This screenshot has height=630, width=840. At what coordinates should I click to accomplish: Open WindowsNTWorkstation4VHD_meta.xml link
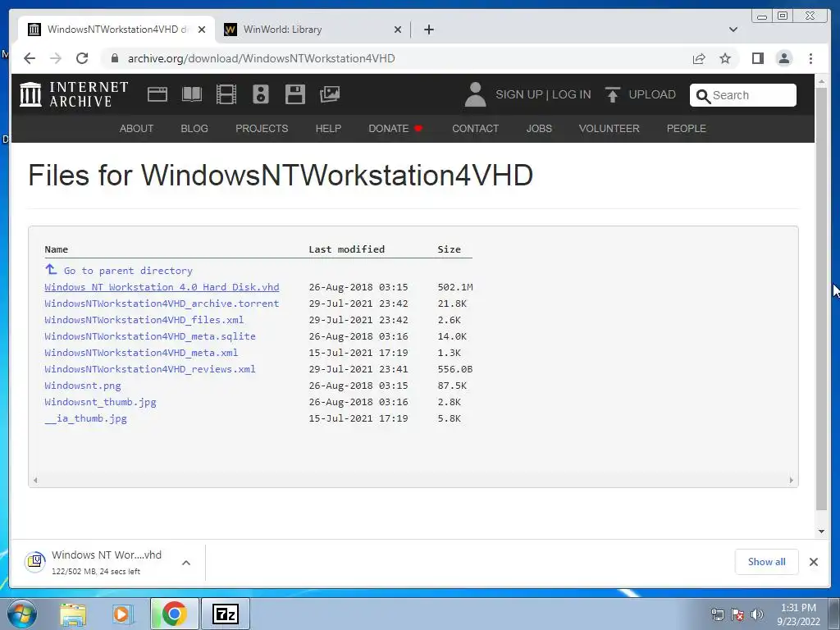[x=141, y=353]
